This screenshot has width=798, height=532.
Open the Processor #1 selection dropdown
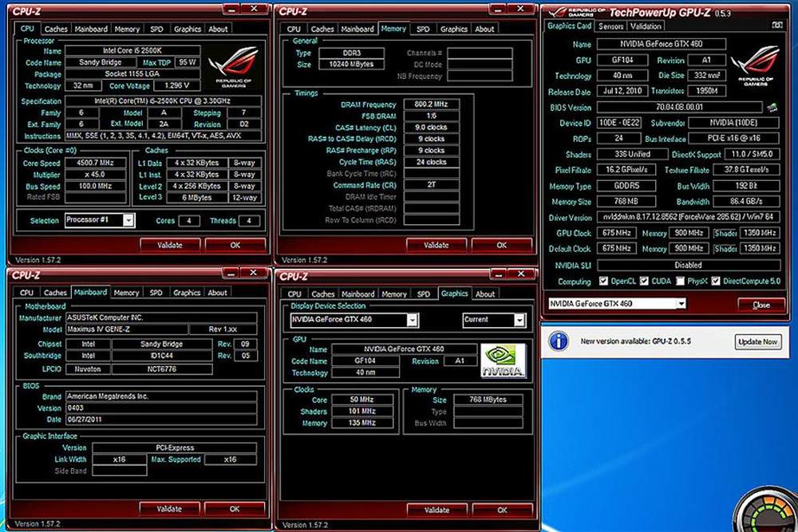128,220
